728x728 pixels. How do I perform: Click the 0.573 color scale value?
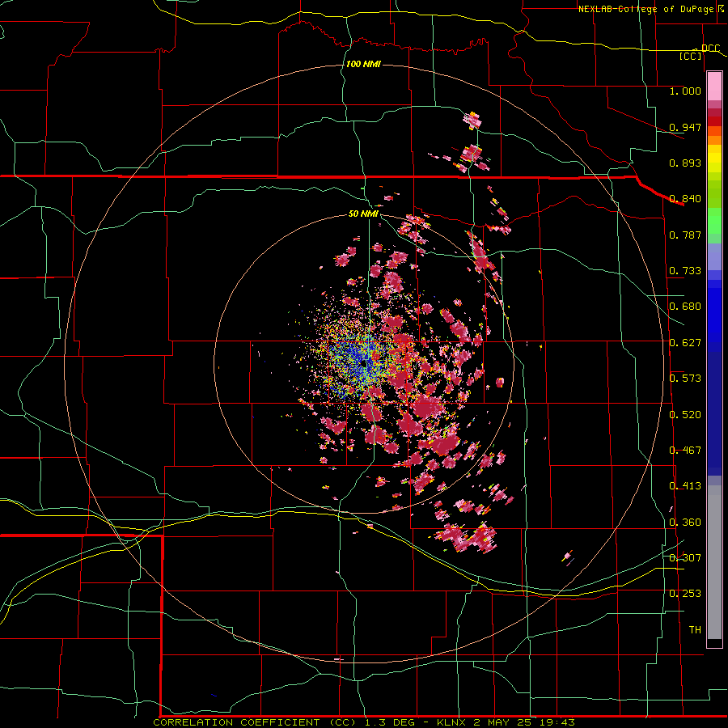click(685, 379)
